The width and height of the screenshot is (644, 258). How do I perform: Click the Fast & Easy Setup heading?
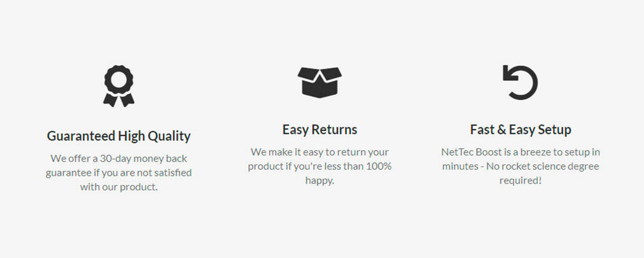click(x=520, y=130)
